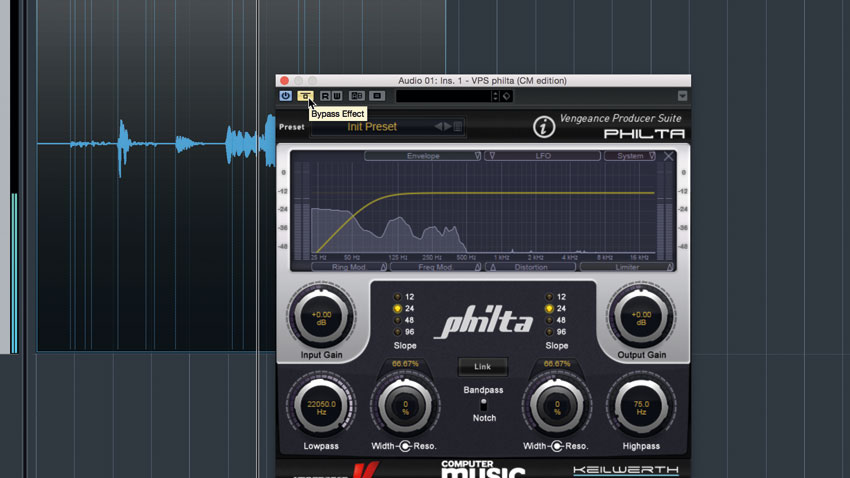The width and height of the screenshot is (850, 478).
Task: Toggle highpass Width-Reso mode switch
Action: point(557,446)
